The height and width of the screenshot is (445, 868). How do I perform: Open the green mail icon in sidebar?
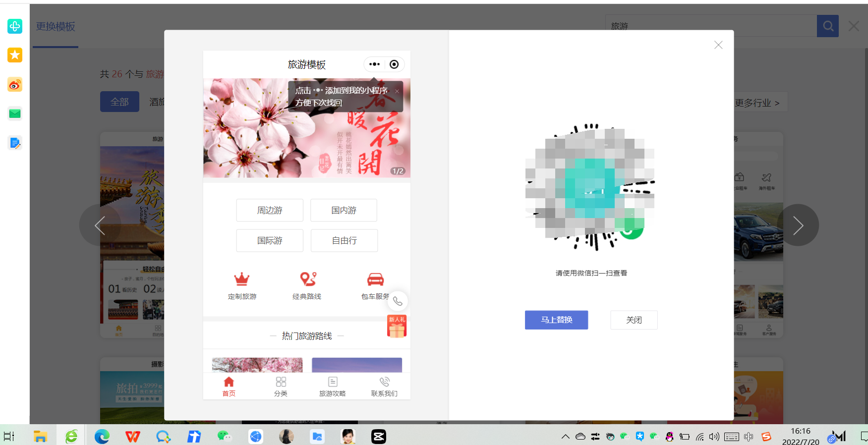(15, 113)
